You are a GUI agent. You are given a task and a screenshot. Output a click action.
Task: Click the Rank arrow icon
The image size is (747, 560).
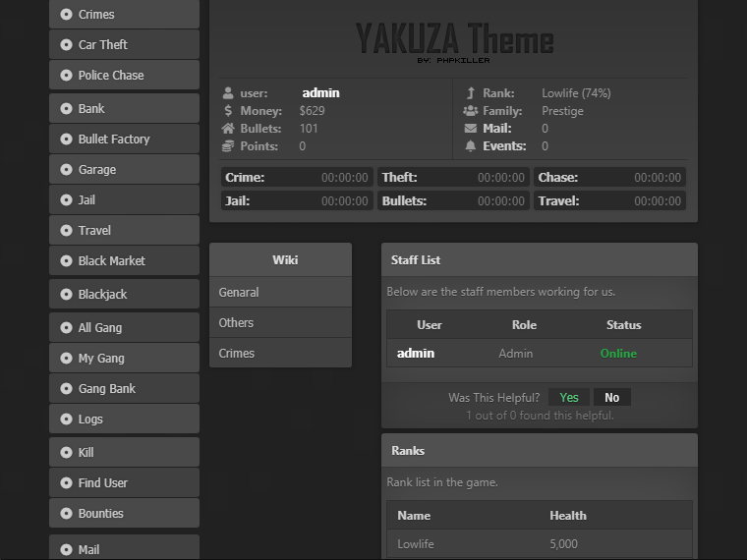pyautogui.click(x=471, y=93)
